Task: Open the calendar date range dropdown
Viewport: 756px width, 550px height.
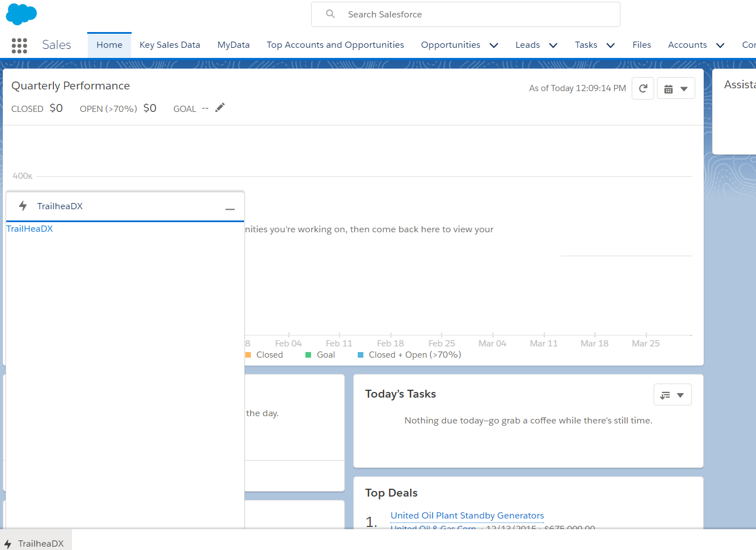Action: 676,88
